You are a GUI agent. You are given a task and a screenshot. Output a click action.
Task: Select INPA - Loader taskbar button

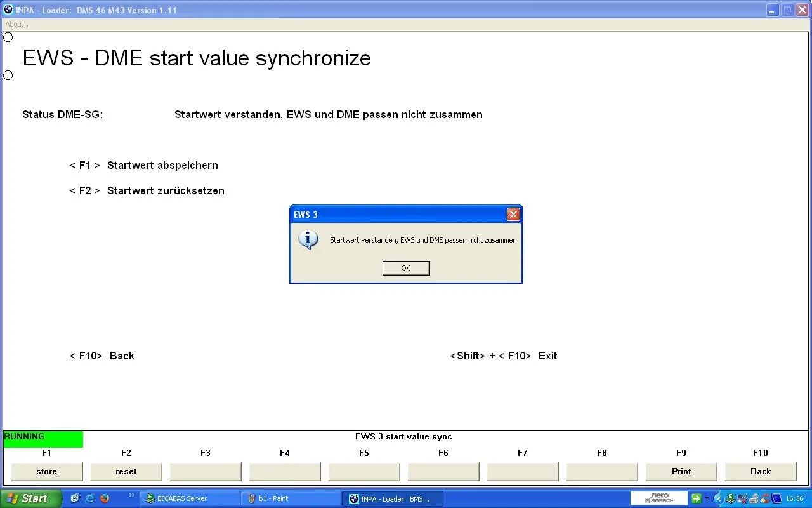[393, 498]
